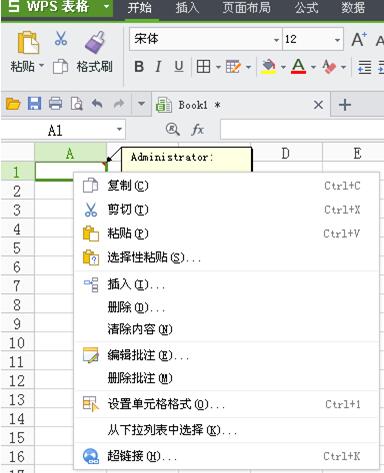Choose 复制(C) from context menu

pos(227,186)
